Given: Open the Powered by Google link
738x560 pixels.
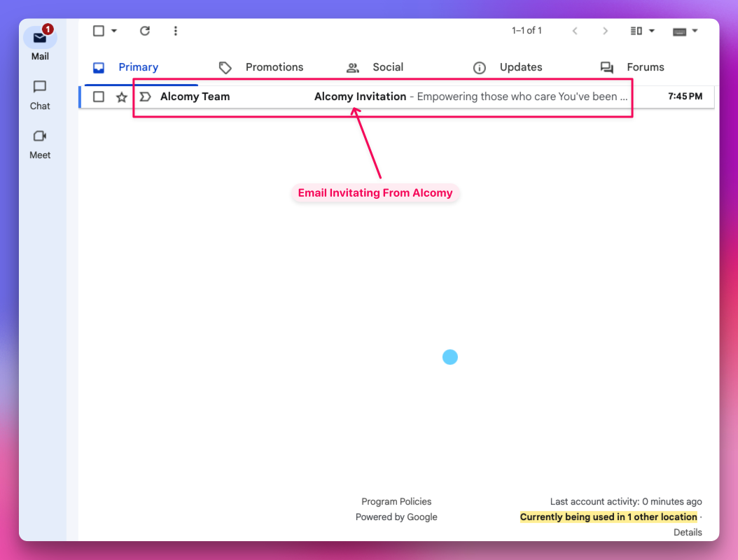Looking at the screenshot, I should (396, 517).
